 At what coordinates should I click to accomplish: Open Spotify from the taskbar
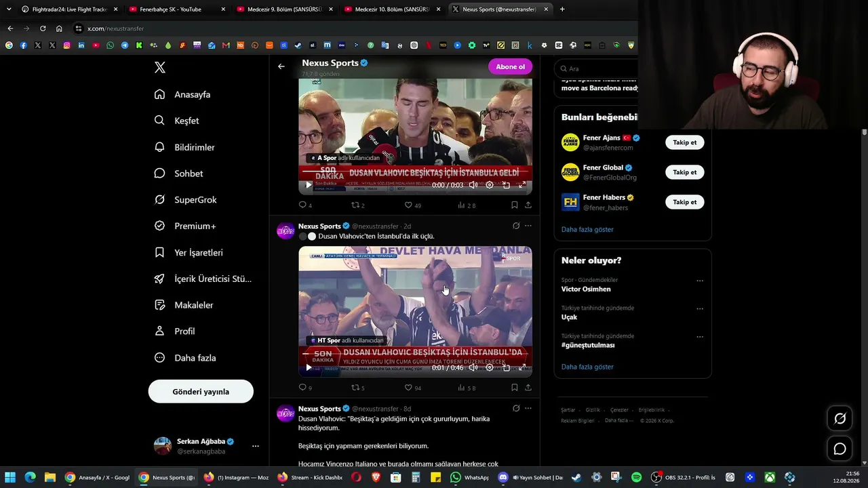(636, 477)
